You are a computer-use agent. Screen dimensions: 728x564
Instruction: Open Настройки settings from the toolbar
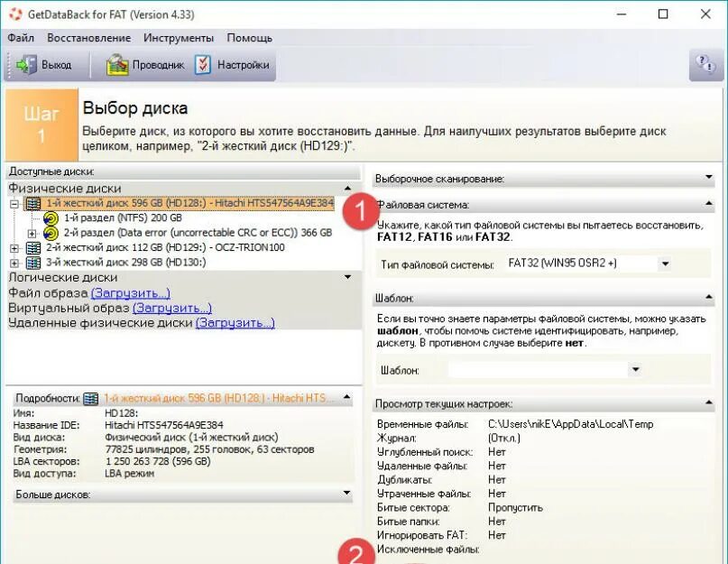232,65
